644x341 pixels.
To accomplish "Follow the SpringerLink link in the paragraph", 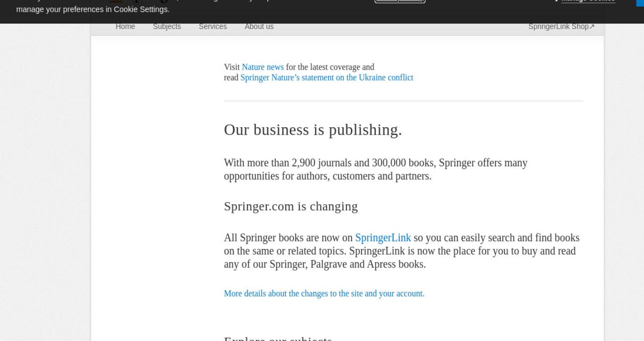I will [383, 237].
